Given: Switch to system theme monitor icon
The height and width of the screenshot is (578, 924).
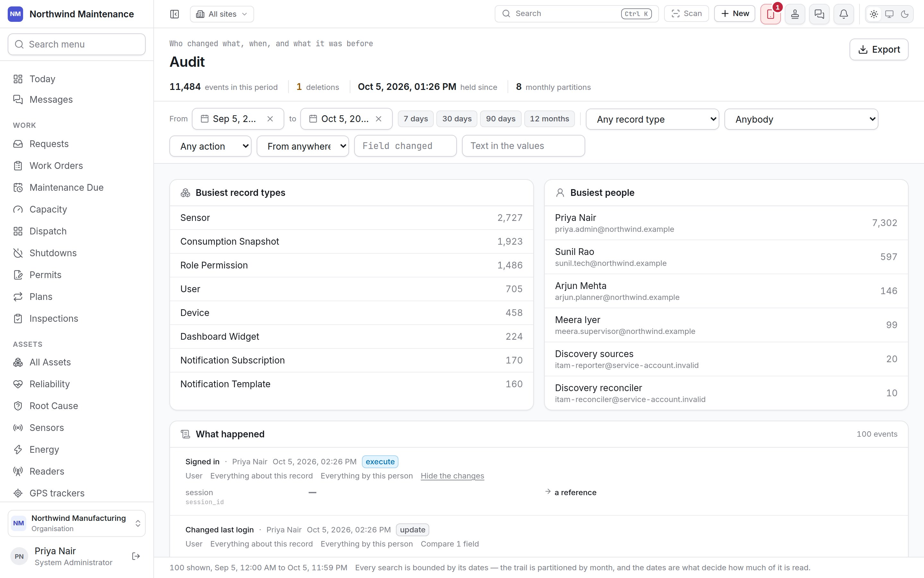Looking at the screenshot, I should (x=889, y=14).
